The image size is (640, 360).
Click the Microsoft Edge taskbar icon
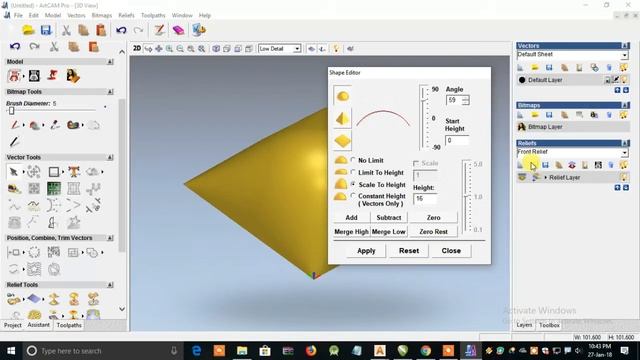click(x=196, y=351)
